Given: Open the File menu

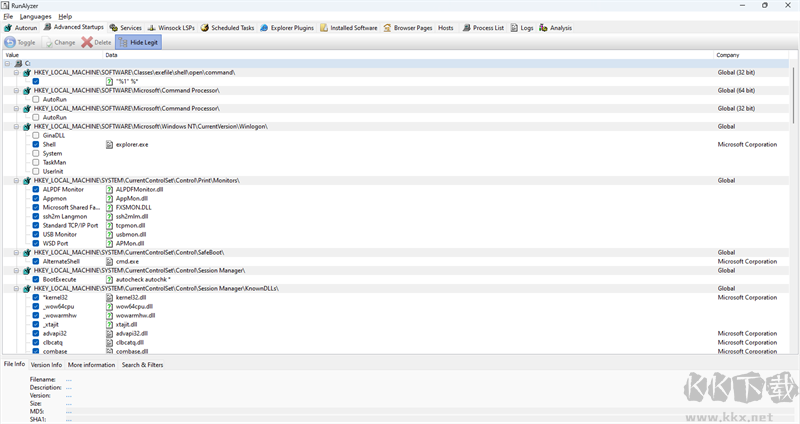Looking at the screenshot, I should [x=8, y=16].
